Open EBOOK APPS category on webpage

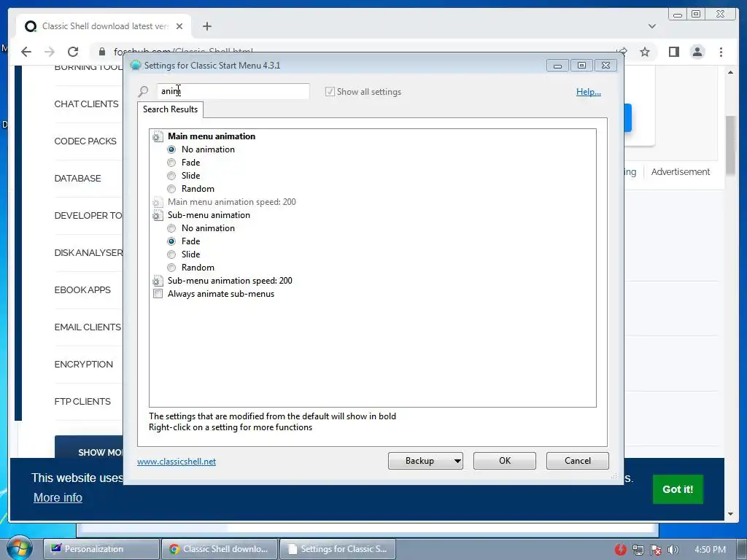tap(82, 289)
